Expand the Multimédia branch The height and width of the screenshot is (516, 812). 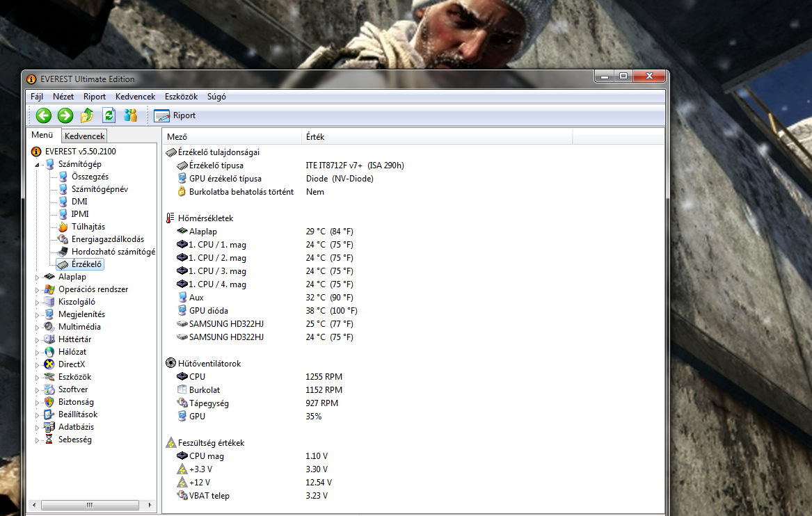point(37,327)
